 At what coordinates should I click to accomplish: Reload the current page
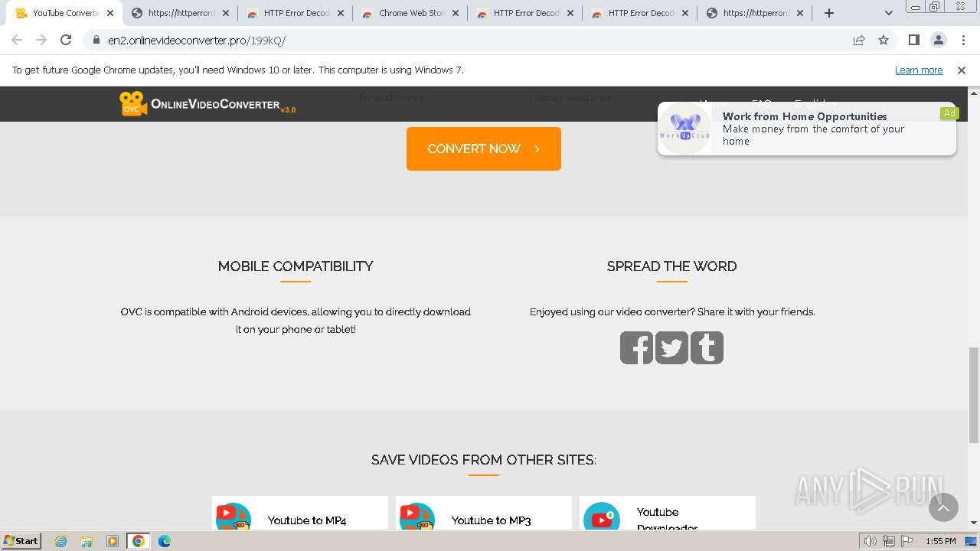point(66,40)
